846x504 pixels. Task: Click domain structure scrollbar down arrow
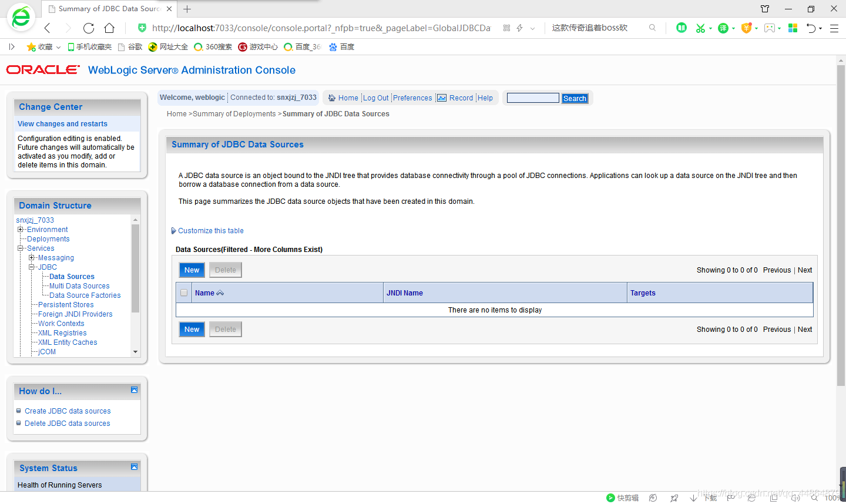click(136, 352)
